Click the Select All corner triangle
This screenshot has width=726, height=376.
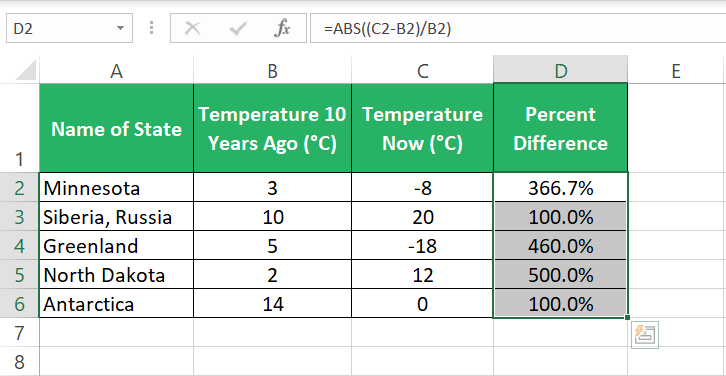[x=26, y=70]
